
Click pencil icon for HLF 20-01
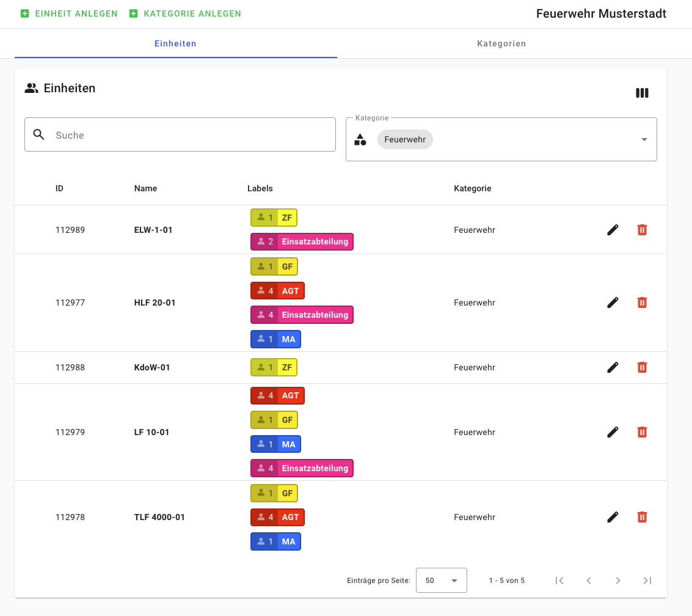(x=613, y=302)
